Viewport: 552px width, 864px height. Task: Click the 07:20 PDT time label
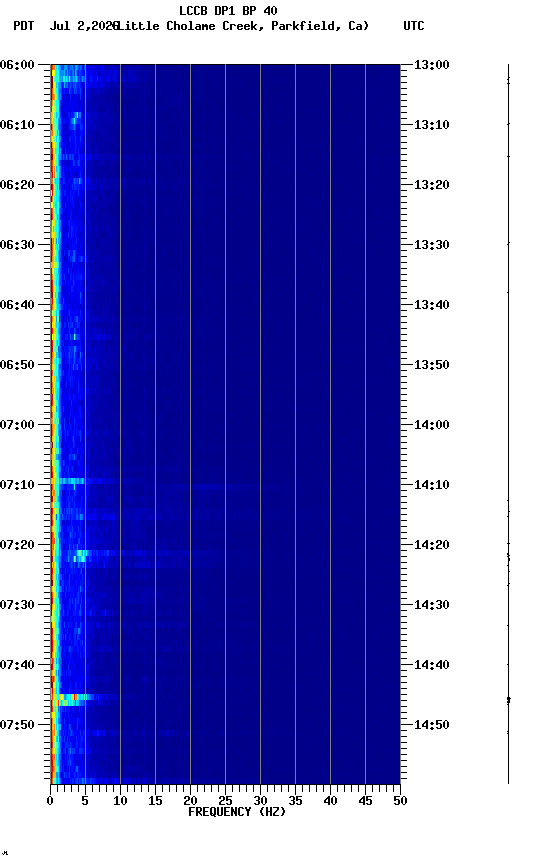pos(17,546)
